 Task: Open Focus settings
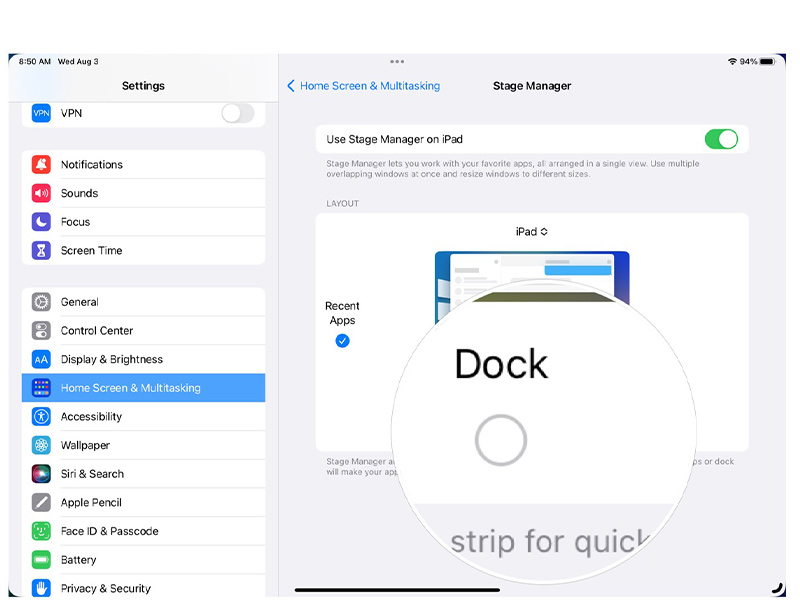[143, 221]
